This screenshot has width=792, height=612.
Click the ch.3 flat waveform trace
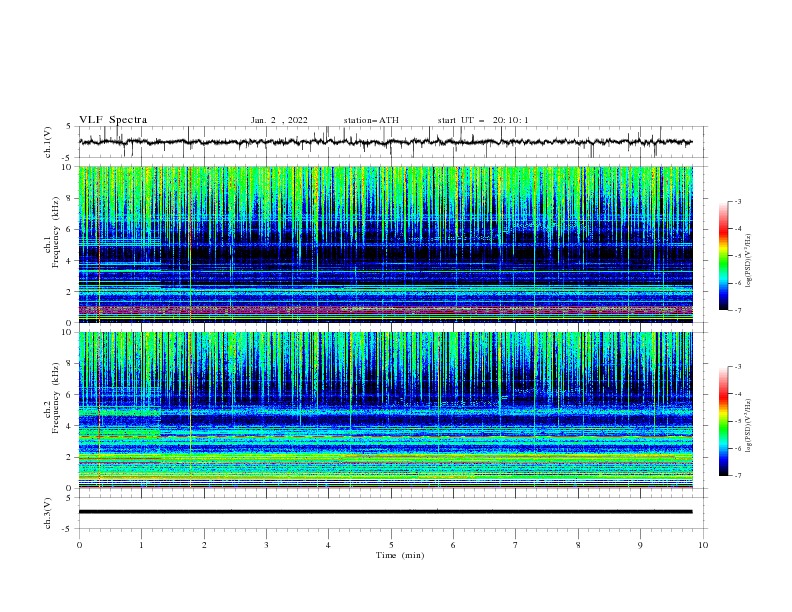pos(385,512)
